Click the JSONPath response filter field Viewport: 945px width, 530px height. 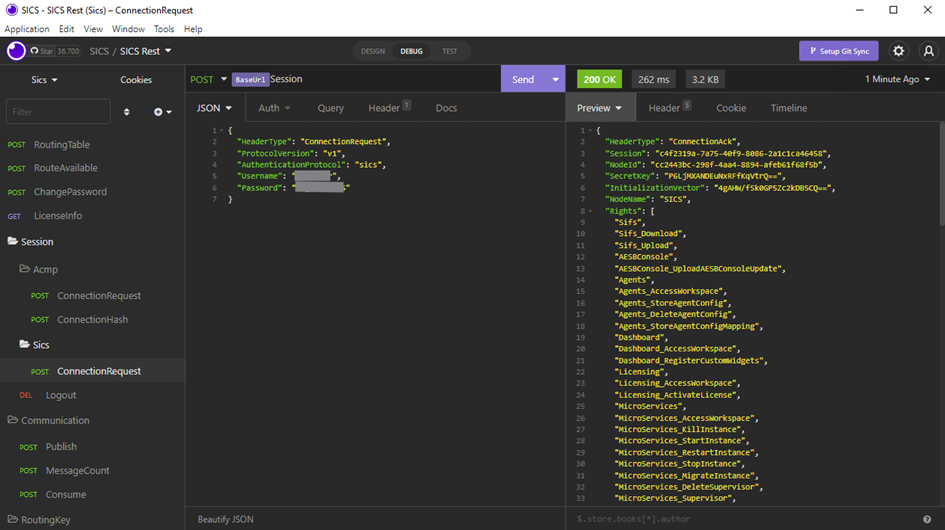point(744,519)
